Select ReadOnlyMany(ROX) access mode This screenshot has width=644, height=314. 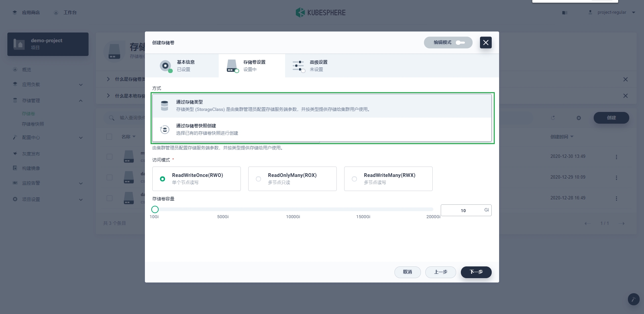pos(292,179)
